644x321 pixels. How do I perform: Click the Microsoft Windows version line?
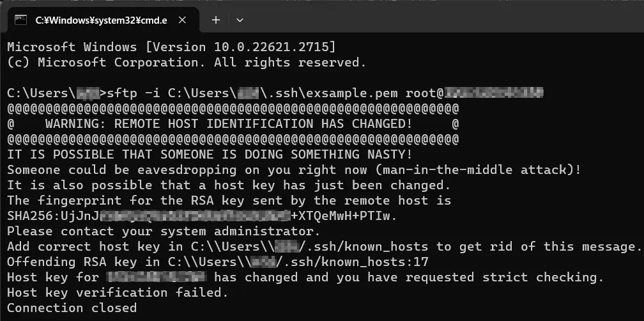(x=171, y=47)
